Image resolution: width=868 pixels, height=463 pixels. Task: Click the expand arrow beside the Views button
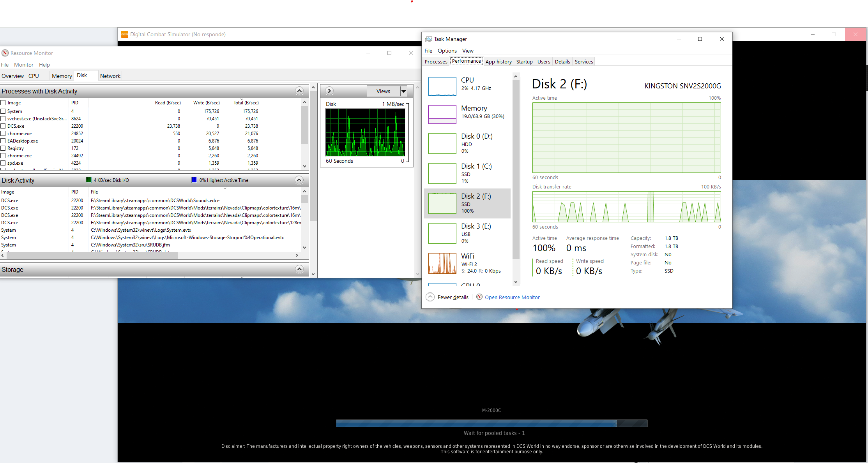[x=329, y=91]
